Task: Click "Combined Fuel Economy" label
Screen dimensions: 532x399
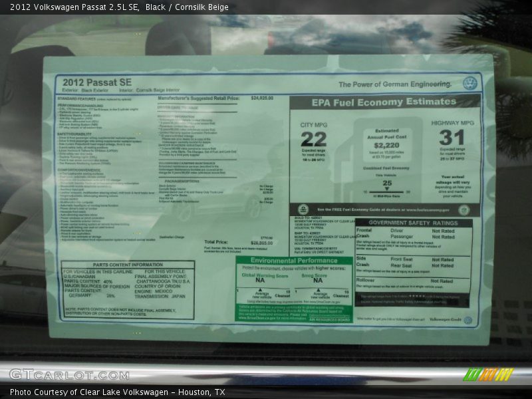Action: [386, 168]
